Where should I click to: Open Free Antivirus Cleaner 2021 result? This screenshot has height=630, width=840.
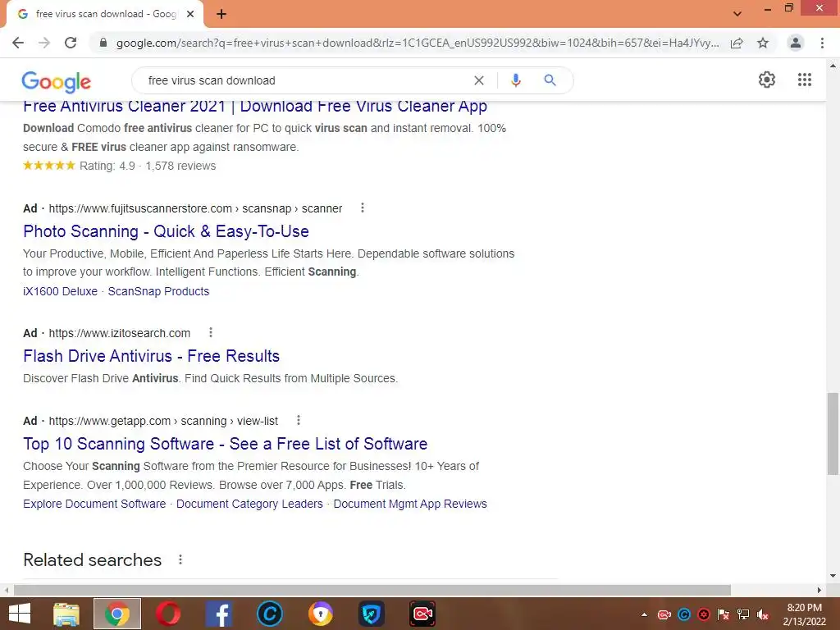255,106
